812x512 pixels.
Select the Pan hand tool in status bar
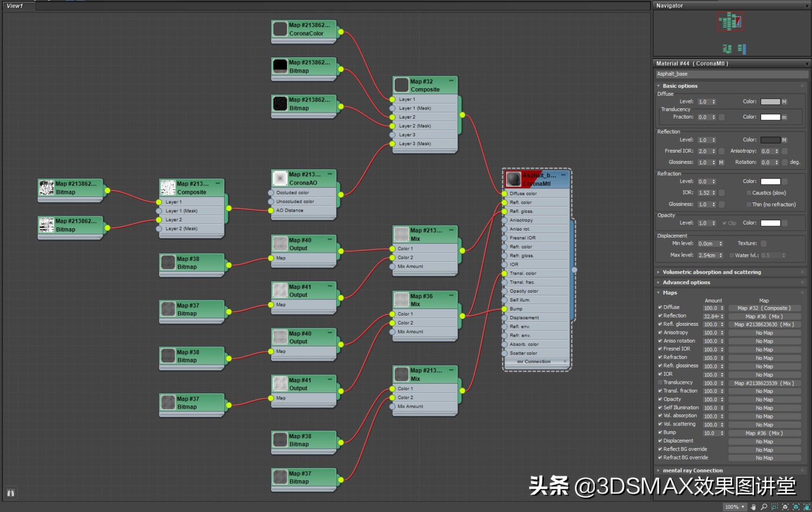click(753, 507)
